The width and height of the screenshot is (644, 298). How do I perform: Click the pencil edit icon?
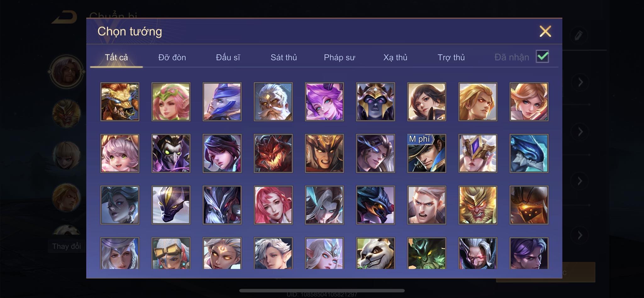pos(578,35)
